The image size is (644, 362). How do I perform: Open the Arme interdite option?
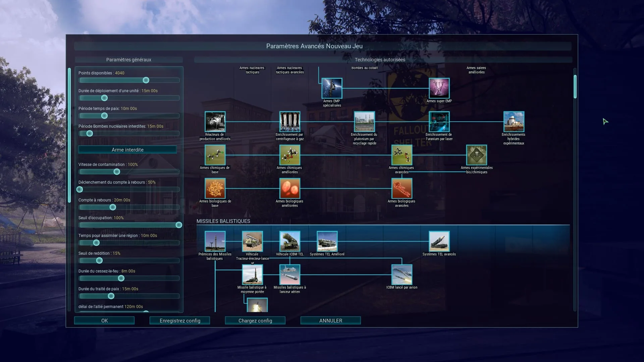click(x=127, y=149)
